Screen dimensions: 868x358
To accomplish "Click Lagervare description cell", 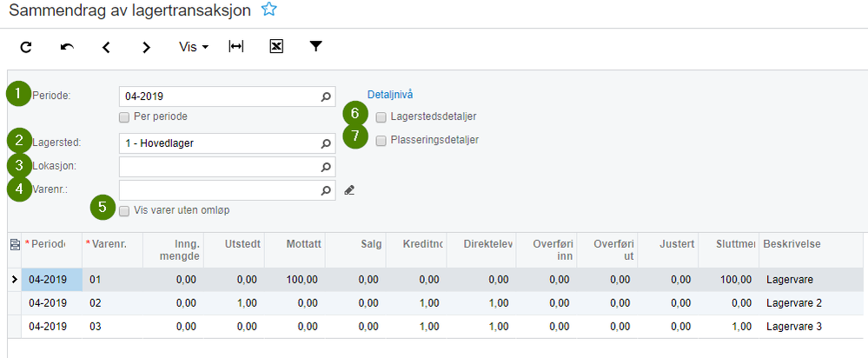I will (811, 280).
